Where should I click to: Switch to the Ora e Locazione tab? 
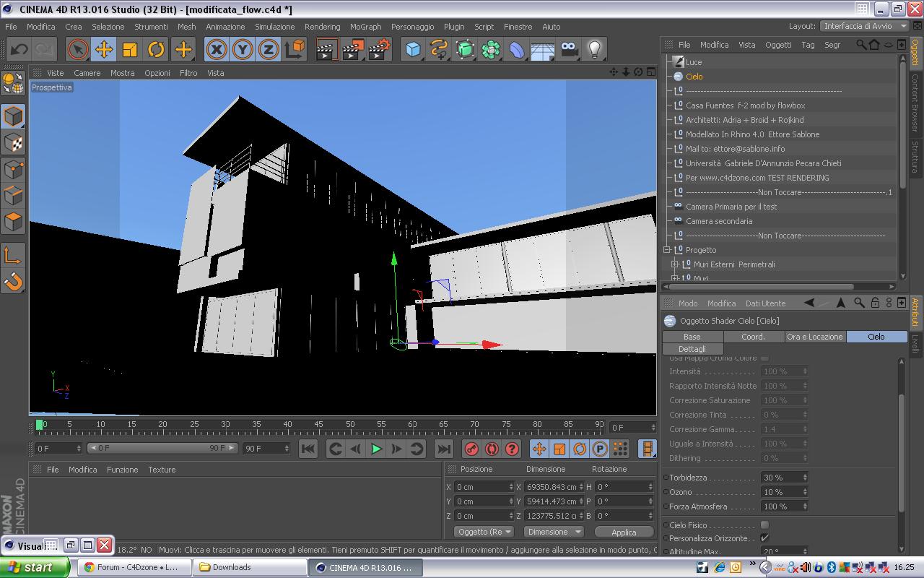tap(814, 337)
